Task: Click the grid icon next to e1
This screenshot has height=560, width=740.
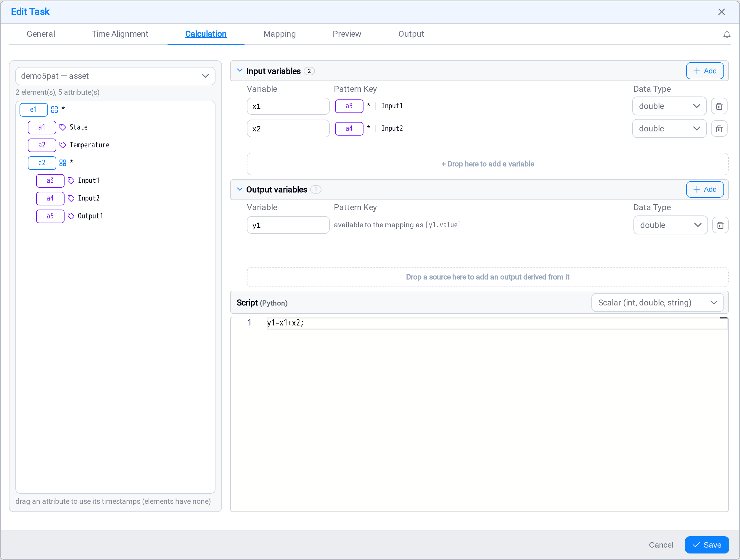Action: tap(54, 110)
